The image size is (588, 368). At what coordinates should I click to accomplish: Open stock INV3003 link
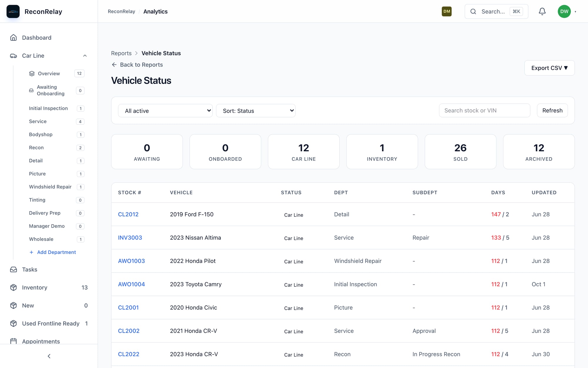click(x=130, y=238)
